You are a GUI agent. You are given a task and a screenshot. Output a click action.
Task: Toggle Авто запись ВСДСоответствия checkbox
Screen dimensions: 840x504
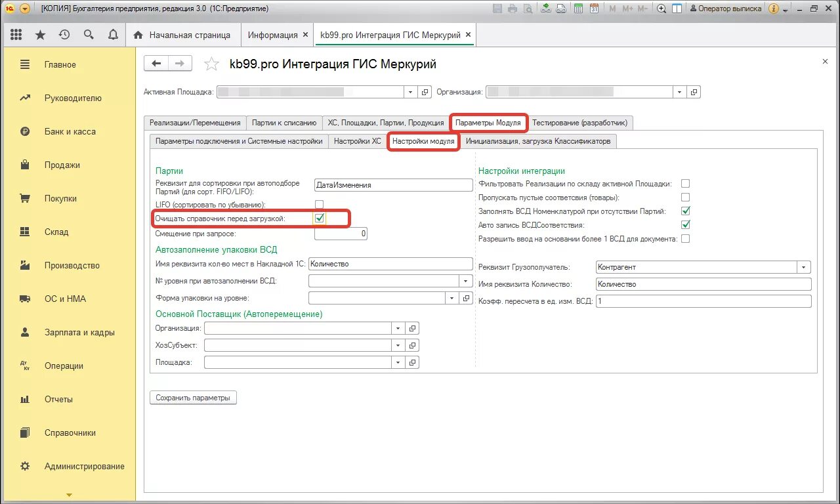(685, 224)
